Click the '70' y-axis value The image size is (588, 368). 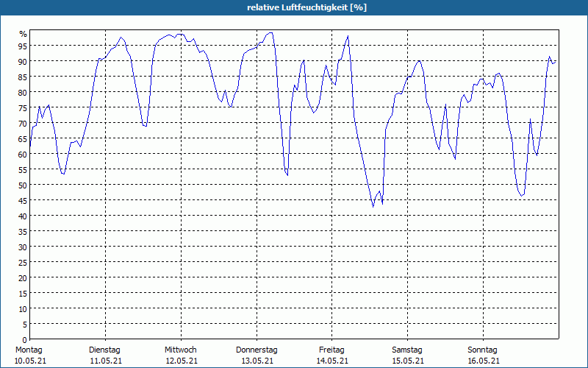tap(23, 124)
